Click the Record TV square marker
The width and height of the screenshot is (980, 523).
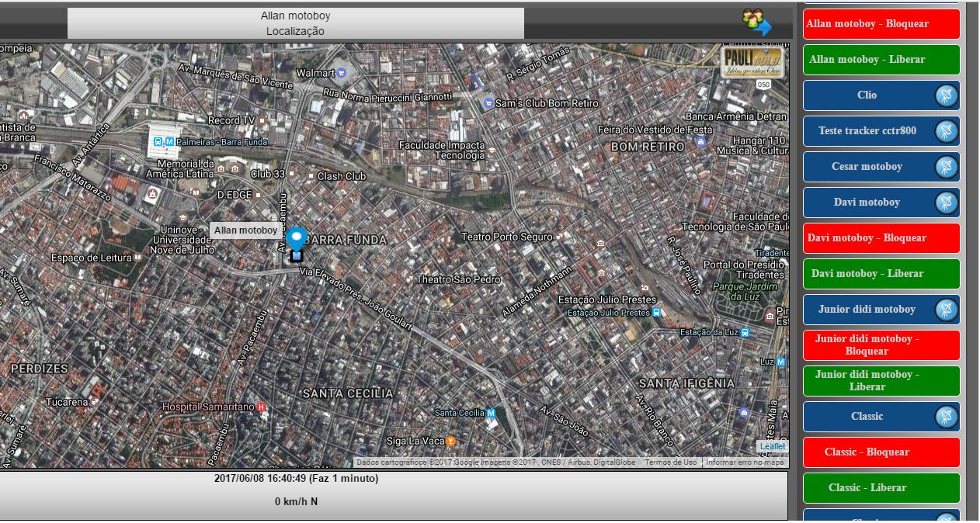point(262,120)
